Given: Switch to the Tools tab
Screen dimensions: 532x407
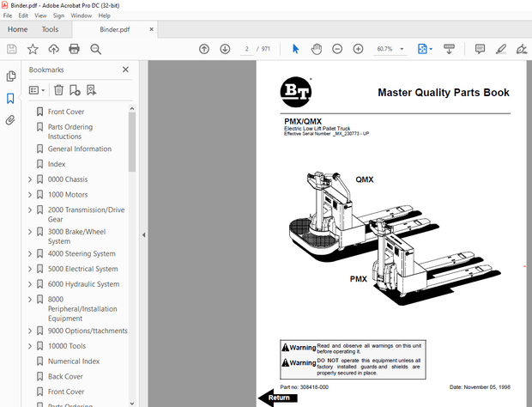Looking at the screenshot, I should (51, 29).
